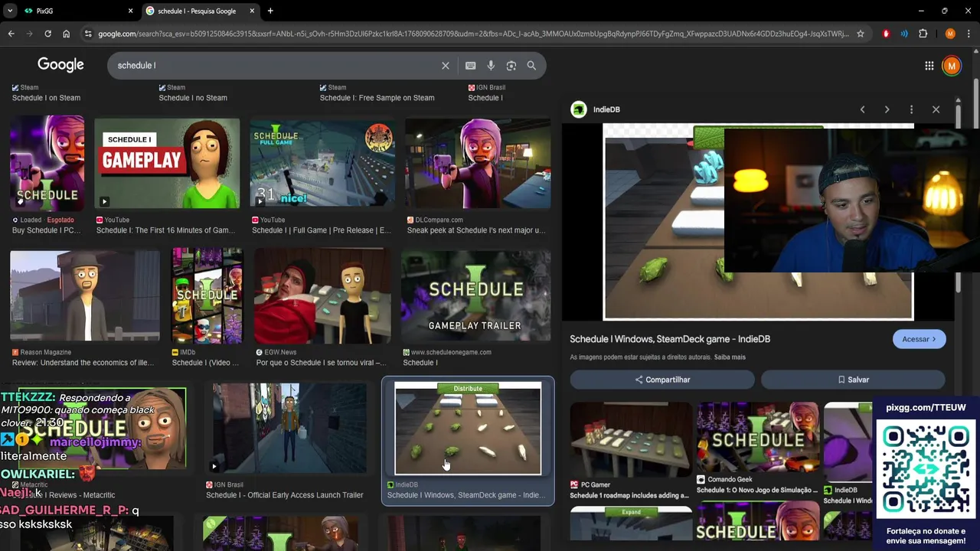Image resolution: width=980 pixels, height=551 pixels.
Task: Open the Google apps grid
Action: tap(929, 66)
